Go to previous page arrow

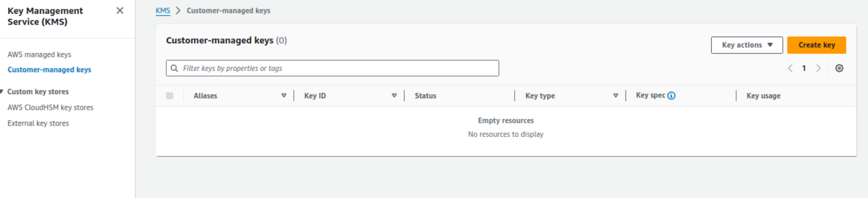(790, 68)
